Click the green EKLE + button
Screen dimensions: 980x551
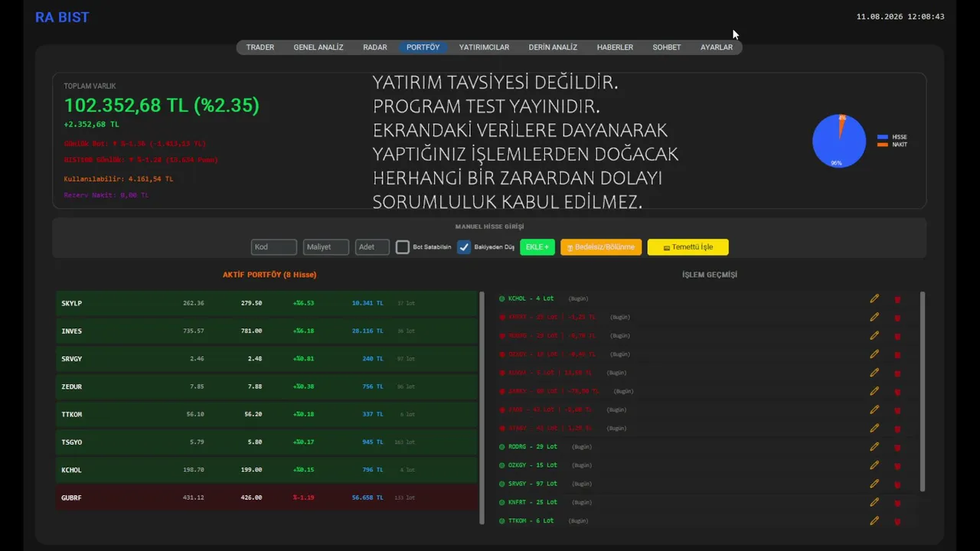[537, 247]
